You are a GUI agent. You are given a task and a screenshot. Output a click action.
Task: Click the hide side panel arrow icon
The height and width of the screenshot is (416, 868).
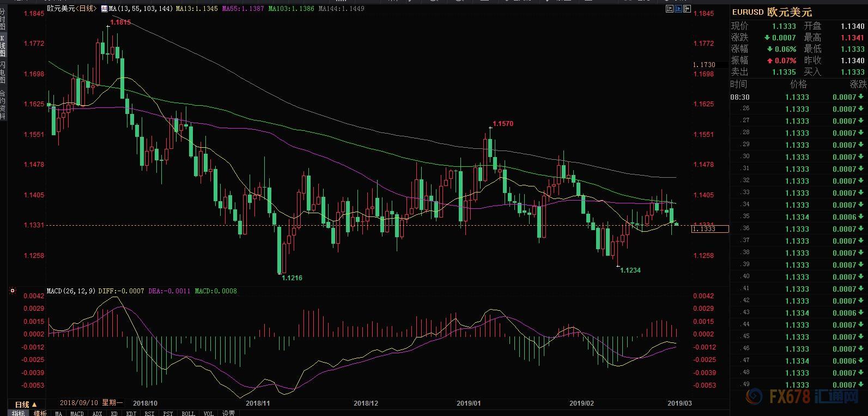pos(688,9)
